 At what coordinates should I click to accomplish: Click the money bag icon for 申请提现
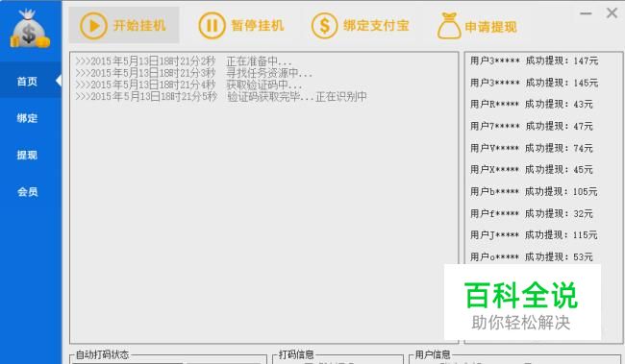tap(449, 26)
